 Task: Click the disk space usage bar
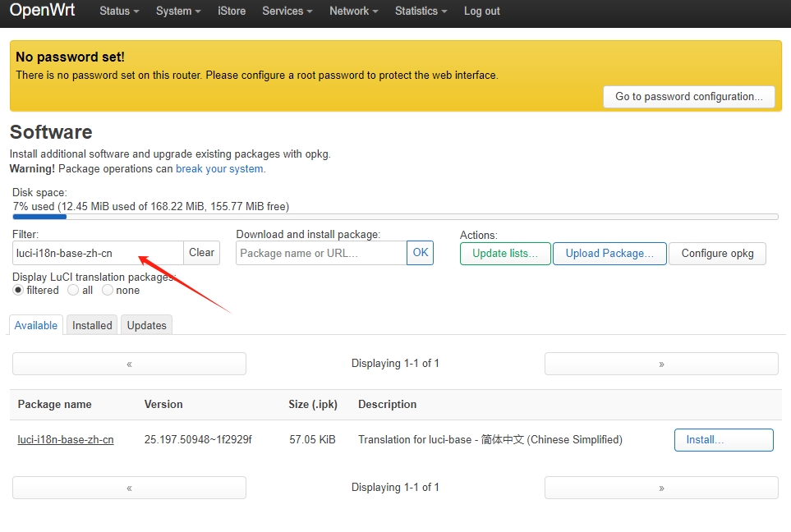[396, 217]
